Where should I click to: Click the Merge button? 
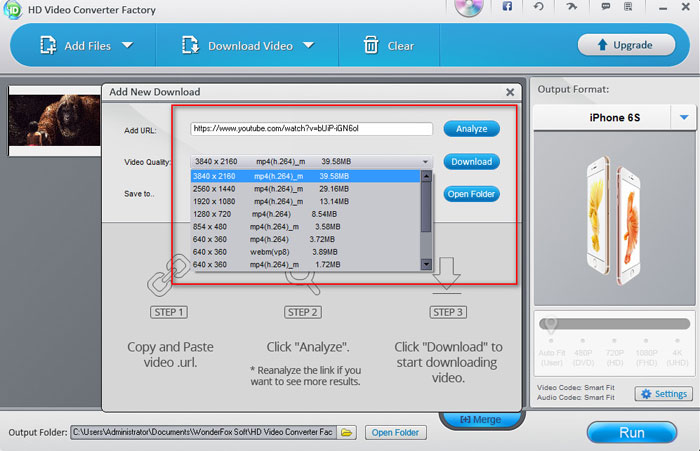480,419
